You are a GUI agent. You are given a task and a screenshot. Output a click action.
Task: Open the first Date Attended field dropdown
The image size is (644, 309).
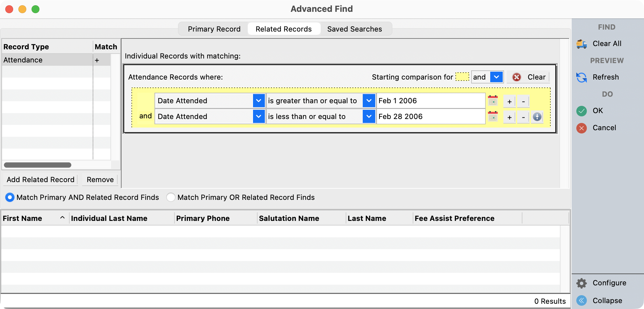pos(259,101)
